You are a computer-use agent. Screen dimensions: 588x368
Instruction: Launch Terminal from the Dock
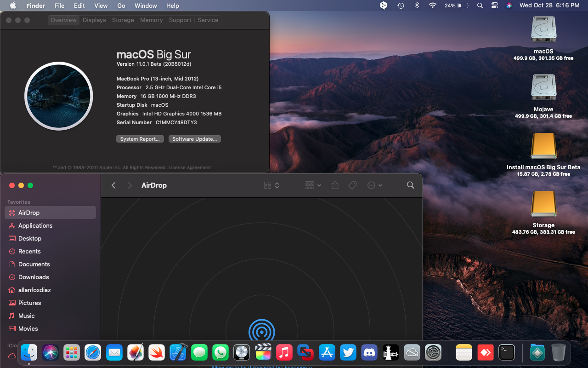coord(507,353)
